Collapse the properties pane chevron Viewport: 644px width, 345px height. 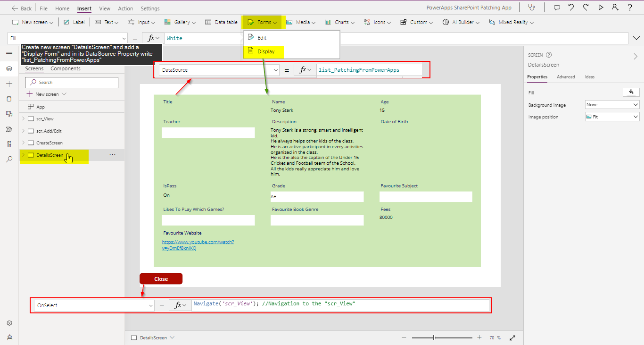pyautogui.click(x=635, y=56)
